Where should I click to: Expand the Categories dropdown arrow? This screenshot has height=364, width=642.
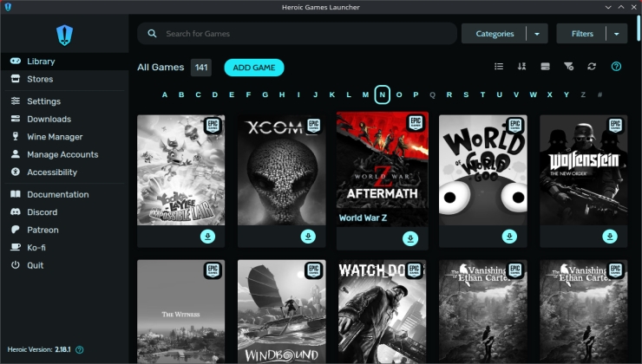537,34
